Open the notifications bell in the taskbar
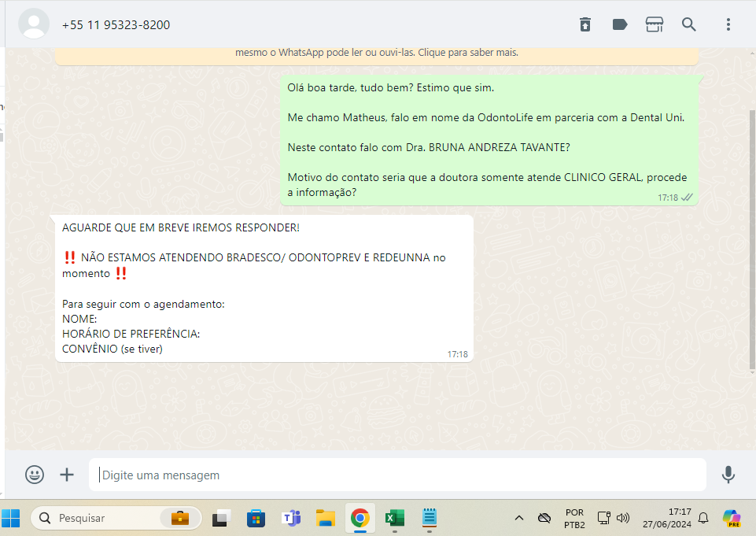 (703, 517)
